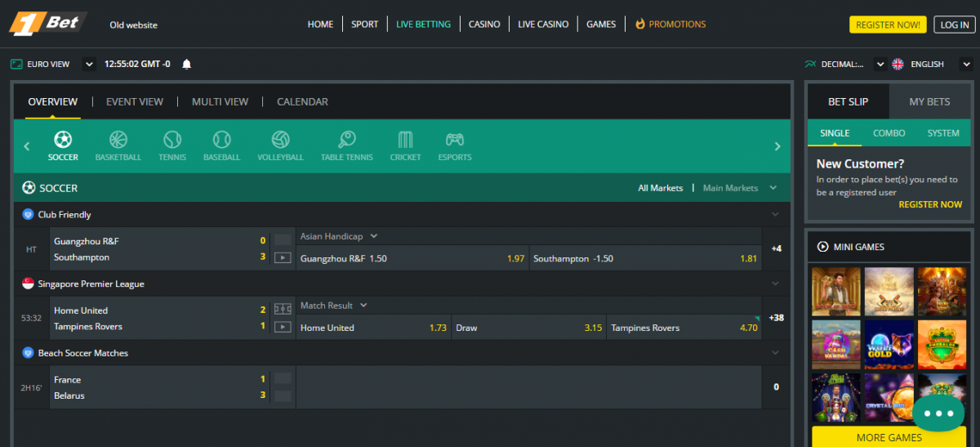The image size is (980, 447).
Task: Click the Singapore Premier League flag icon
Action: (28, 284)
